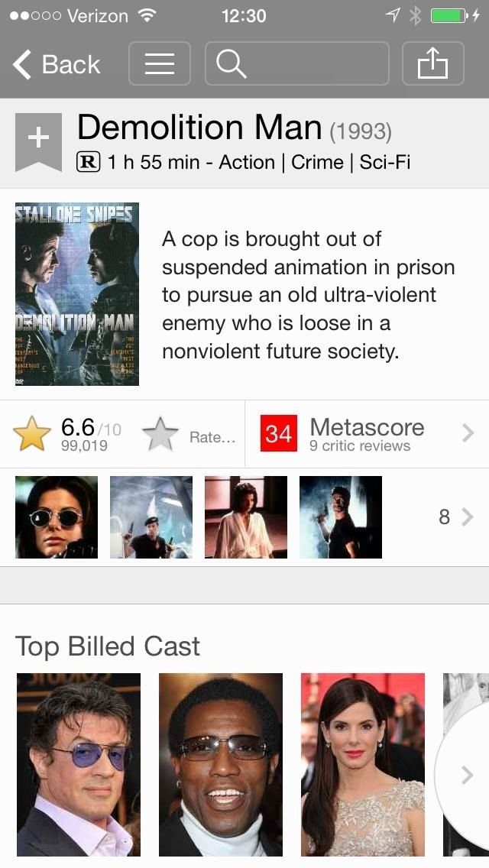Tap the Rate... label
This screenshot has height=868, width=489.
[212, 437]
